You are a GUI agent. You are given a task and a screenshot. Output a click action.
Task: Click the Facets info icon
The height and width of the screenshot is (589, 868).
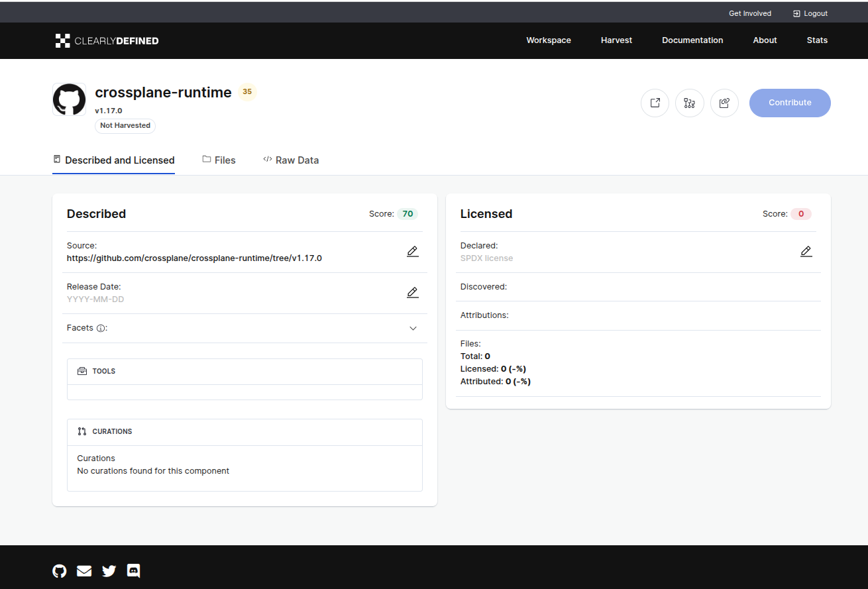(101, 328)
